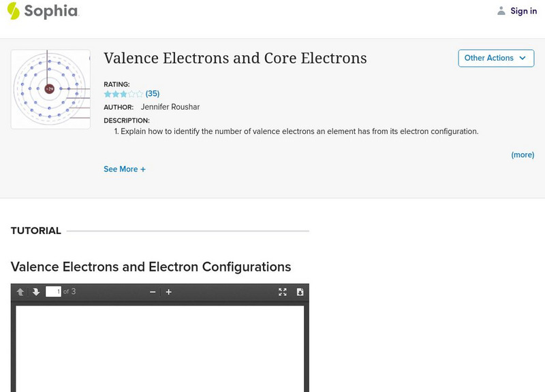Expand details with See More +
This screenshot has width=545, height=392.
pos(125,169)
